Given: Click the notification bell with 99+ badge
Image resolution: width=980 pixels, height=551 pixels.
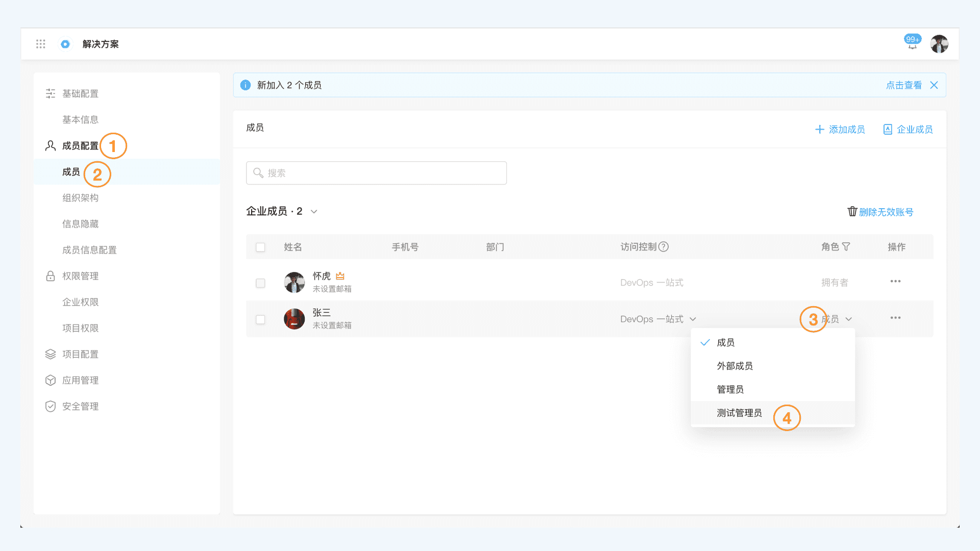Looking at the screenshot, I should pos(912,44).
